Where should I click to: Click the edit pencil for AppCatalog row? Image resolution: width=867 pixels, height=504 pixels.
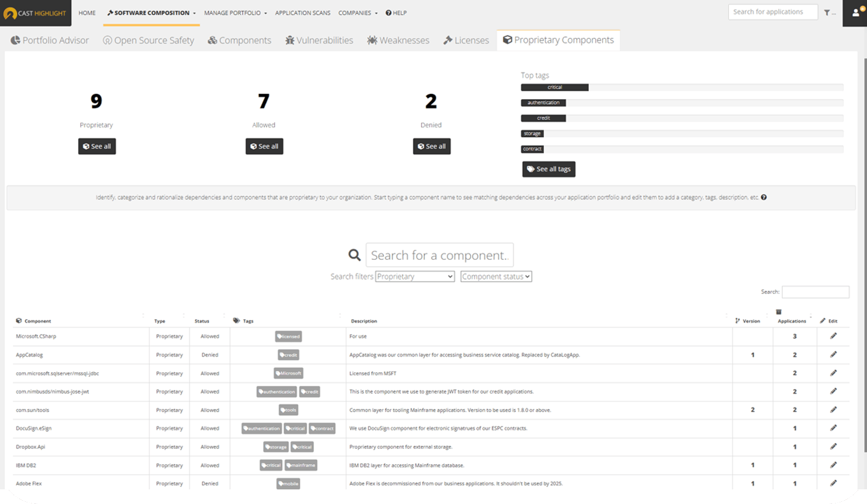point(833,355)
